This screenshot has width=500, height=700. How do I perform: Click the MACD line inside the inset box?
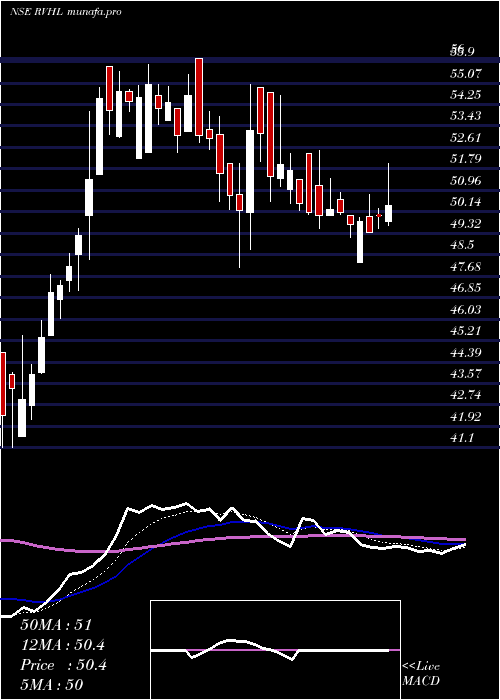pyautogui.click(x=270, y=650)
